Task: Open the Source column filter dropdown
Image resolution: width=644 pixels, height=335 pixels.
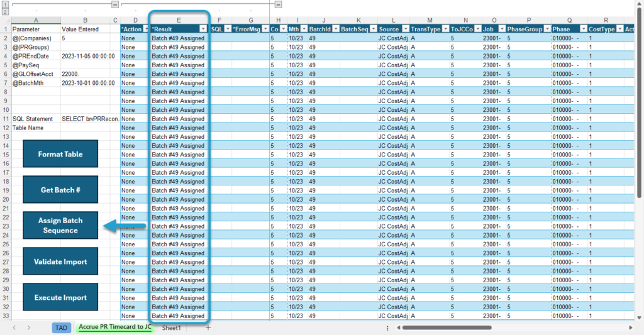Action: click(x=406, y=29)
